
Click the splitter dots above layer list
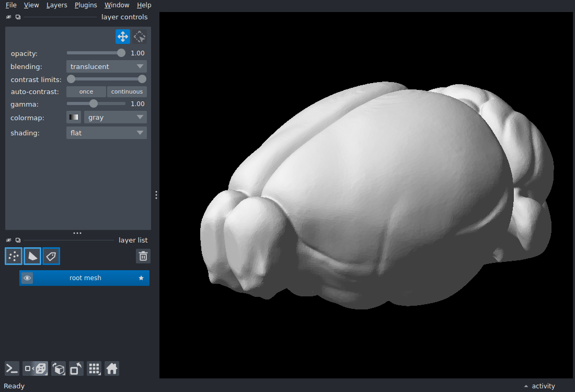(77, 233)
